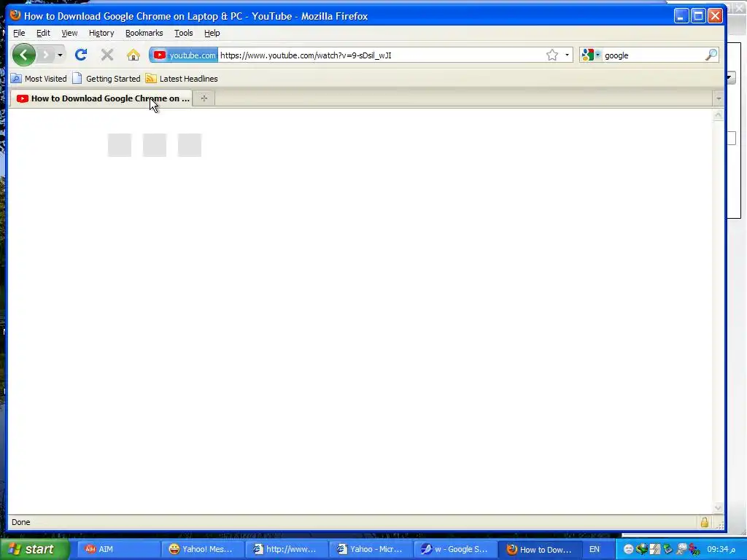Click the taskbar clock showing 09:34
The width and height of the screenshot is (747, 560).
coord(721,549)
